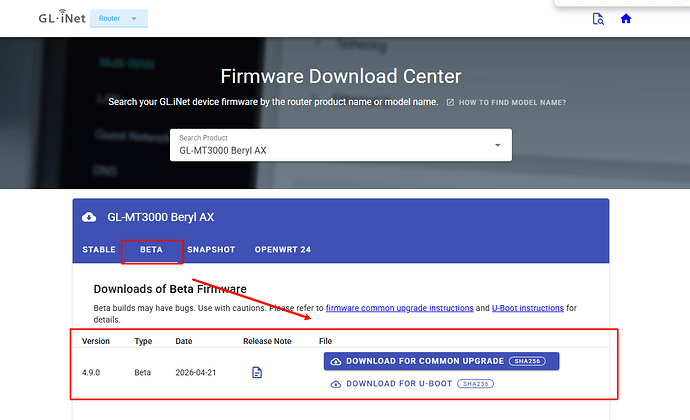Open the Snapshot tab
690x420 pixels.
pos(211,250)
